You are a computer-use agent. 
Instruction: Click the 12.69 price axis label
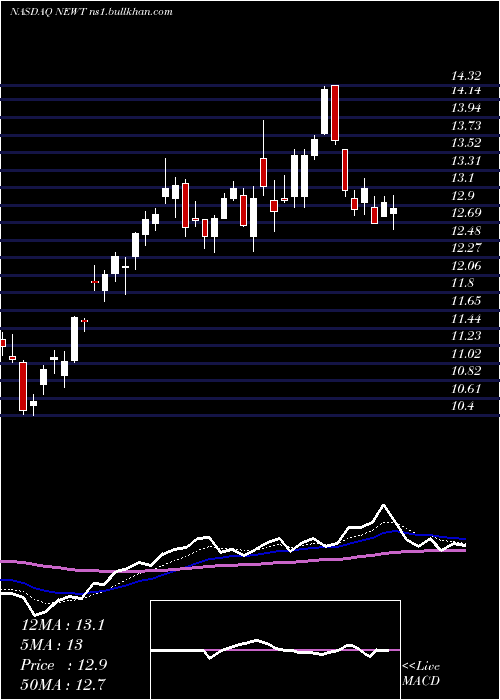click(467, 213)
